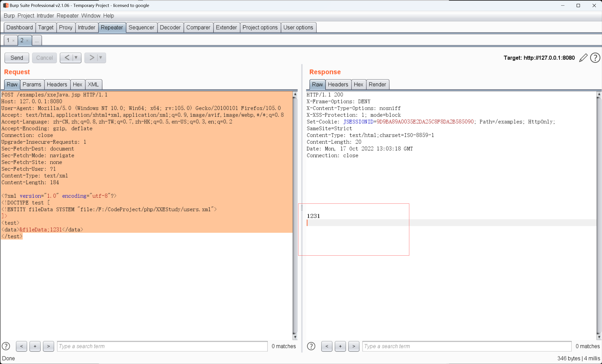Click the Send button

(x=17, y=58)
